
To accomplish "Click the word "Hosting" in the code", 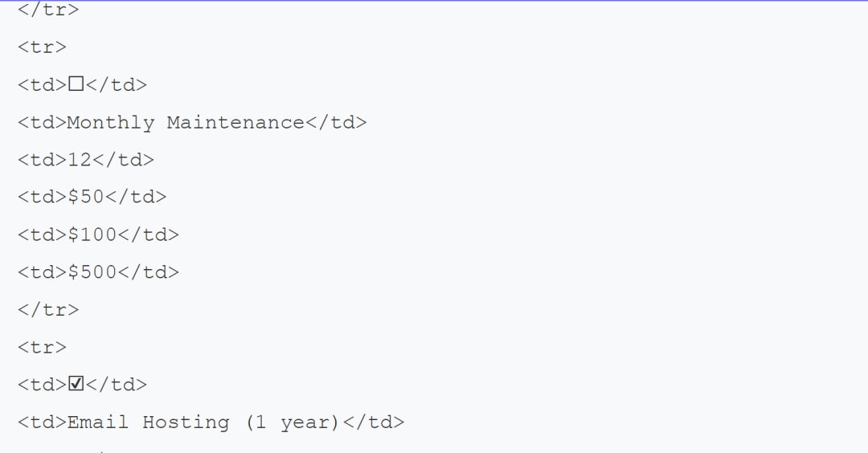I will pos(186,422).
